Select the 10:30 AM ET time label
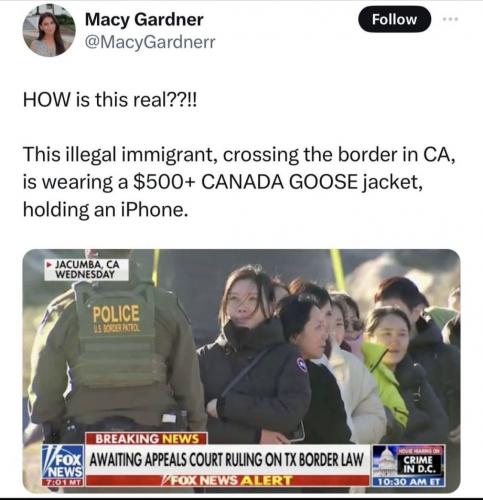 (x=408, y=482)
